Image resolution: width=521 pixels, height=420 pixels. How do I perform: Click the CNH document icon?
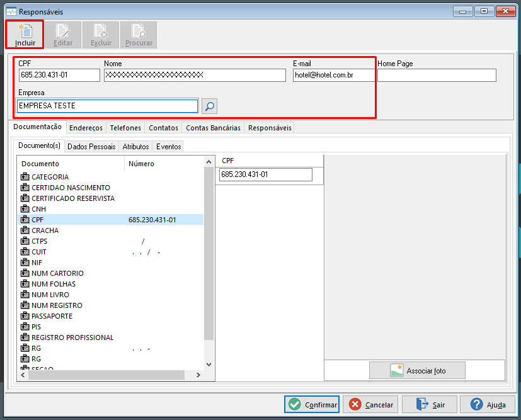(25, 209)
